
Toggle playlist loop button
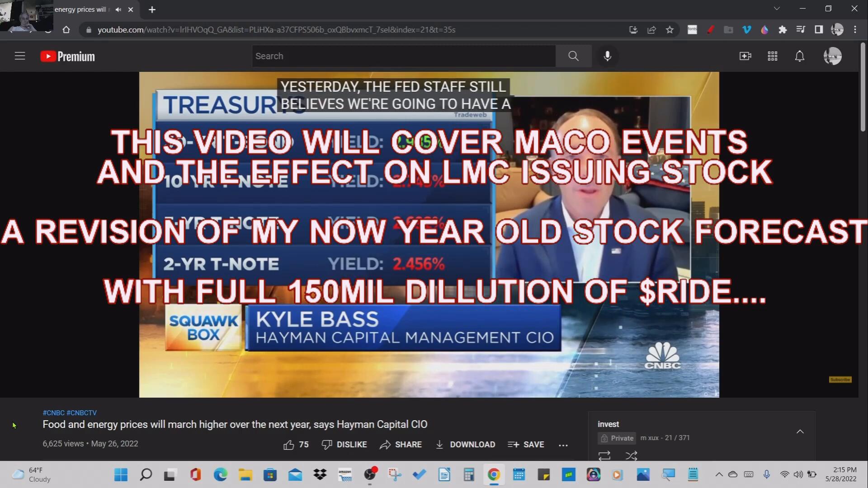tap(604, 455)
